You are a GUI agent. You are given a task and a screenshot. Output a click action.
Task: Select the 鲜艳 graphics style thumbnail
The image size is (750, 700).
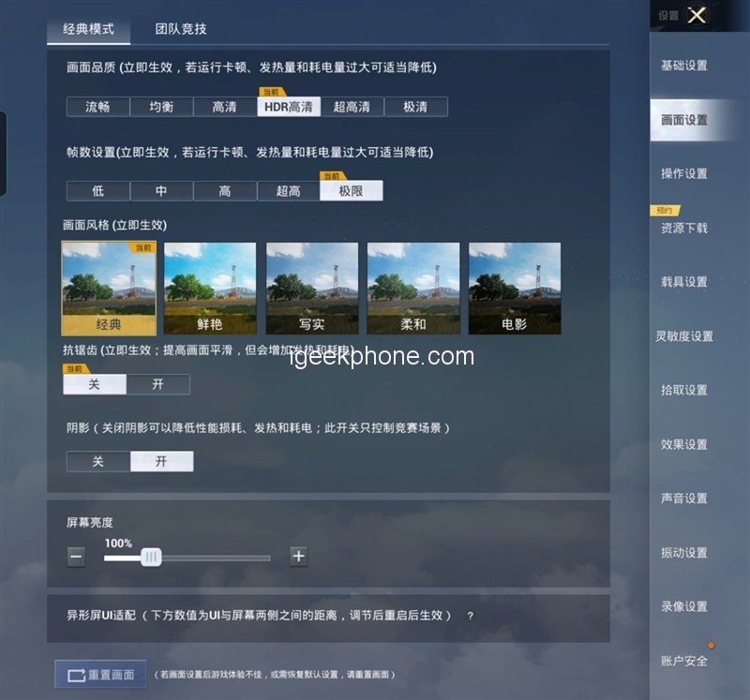(210, 289)
